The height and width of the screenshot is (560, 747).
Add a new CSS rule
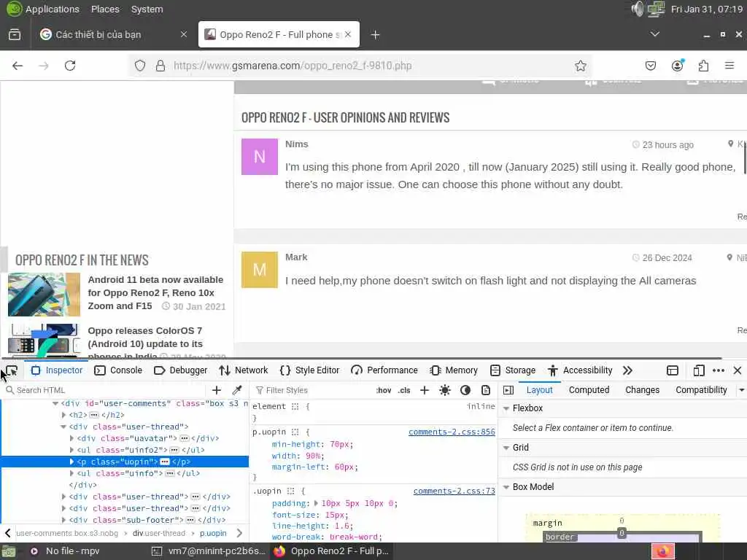pos(425,391)
